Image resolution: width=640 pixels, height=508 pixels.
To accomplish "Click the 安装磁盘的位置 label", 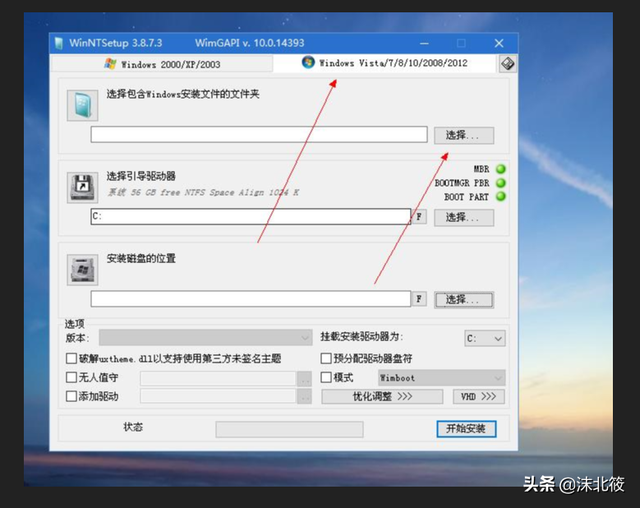I will point(141,259).
